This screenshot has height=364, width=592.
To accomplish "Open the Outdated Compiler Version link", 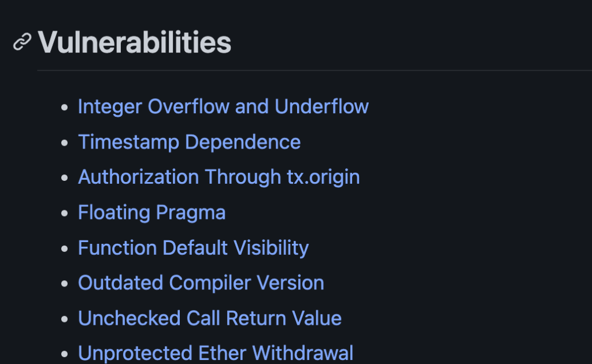I will pos(201,283).
